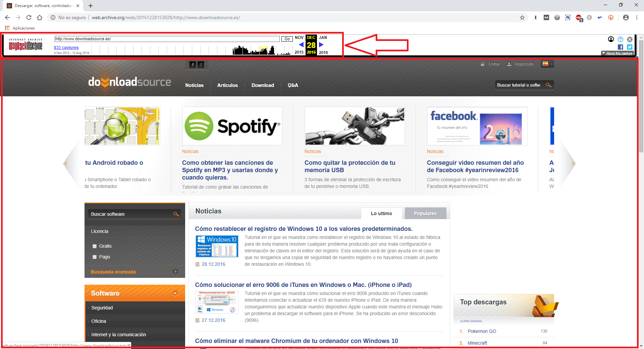Click the site info icon beside No es seguro
644x349 pixels.
pos(53,17)
